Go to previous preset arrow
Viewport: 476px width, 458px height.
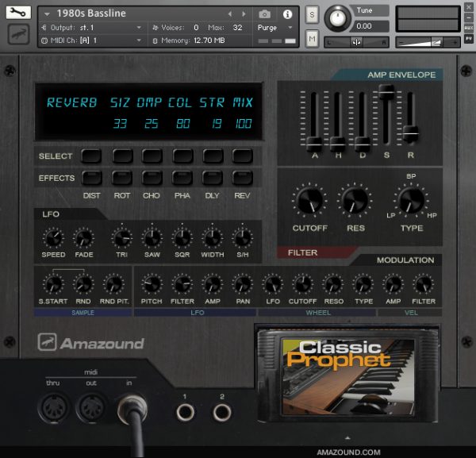coord(230,13)
